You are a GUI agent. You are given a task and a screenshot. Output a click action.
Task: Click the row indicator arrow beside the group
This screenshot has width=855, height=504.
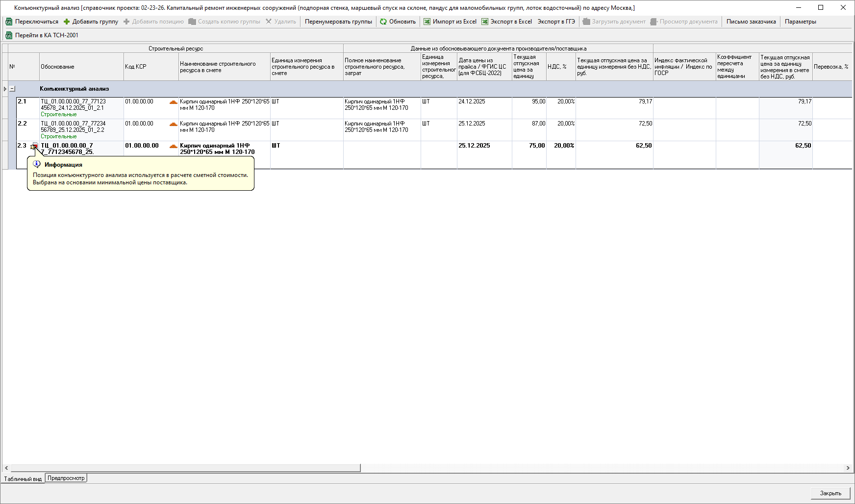click(x=5, y=89)
